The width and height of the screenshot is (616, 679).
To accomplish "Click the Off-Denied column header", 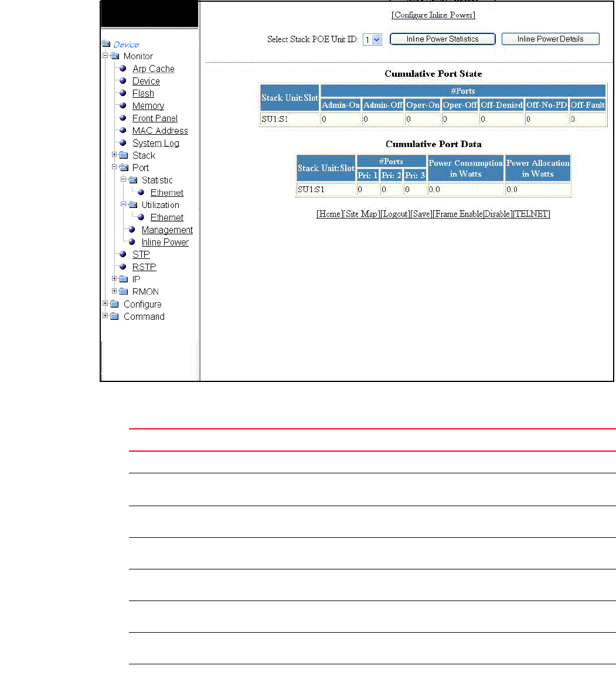I will click(502, 105).
